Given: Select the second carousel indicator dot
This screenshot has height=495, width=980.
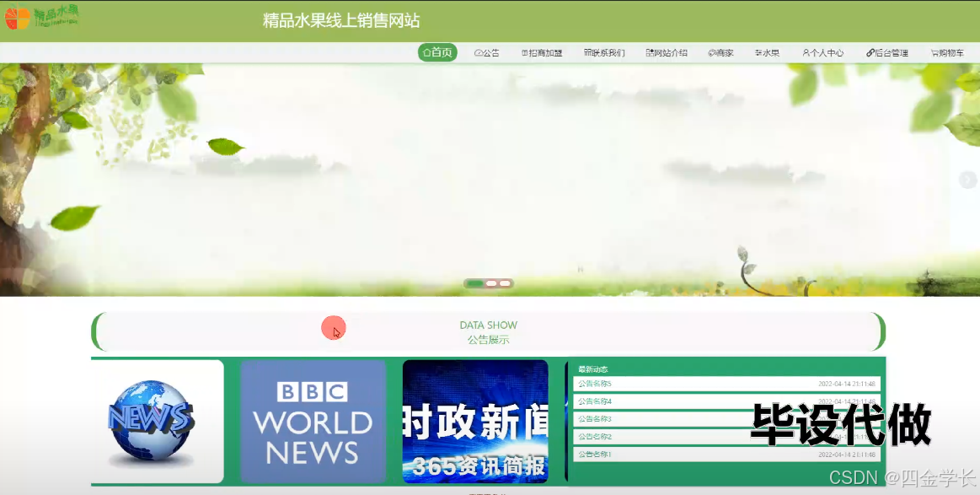Looking at the screenshot, I should [x=492, y=283].
